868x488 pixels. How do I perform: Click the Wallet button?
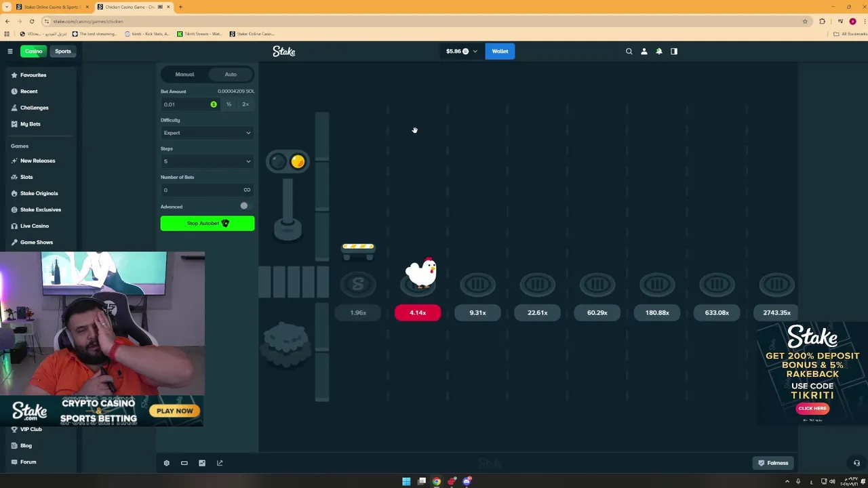[x=500, y=52]
